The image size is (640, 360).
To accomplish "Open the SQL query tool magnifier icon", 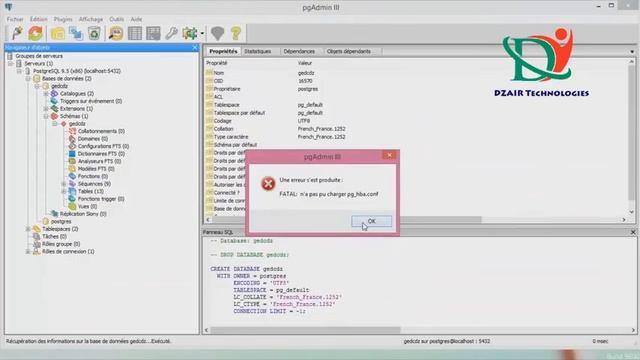I will click(116, 33).
